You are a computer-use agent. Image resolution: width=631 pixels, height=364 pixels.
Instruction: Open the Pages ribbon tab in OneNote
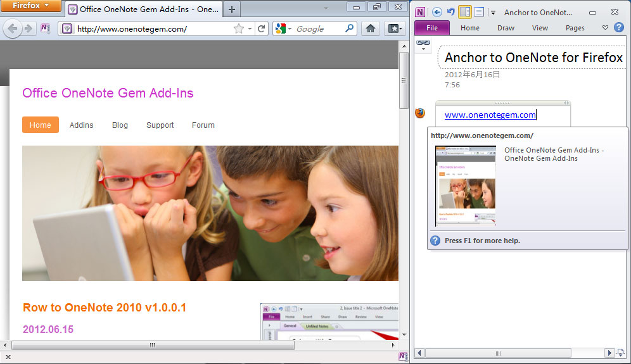[575, 28]
